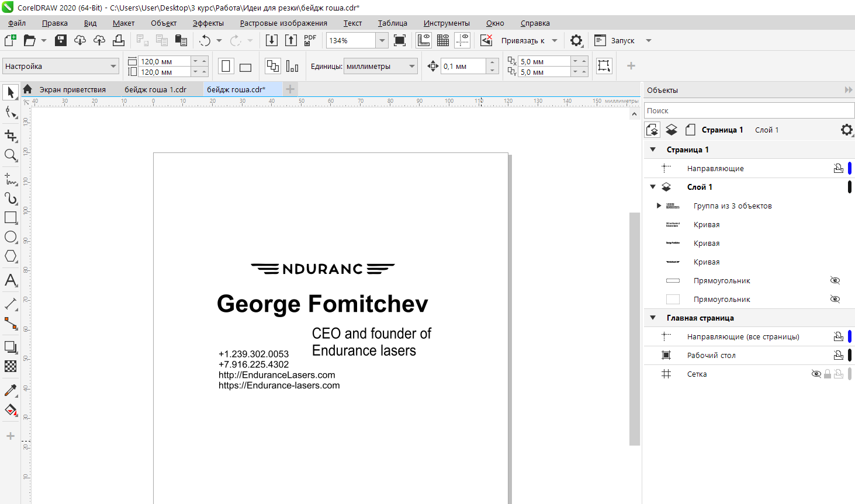The width and height of the screenshot is (855, 504).
Task: Open the zoom level dropdown
Action: click(x=382, y=40)
